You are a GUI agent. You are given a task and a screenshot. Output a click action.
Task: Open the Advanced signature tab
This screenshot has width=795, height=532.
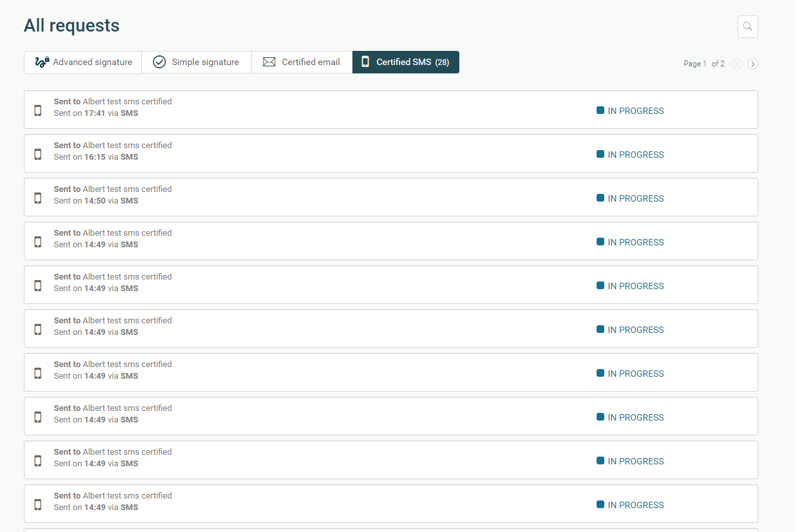tap(82, 61)
